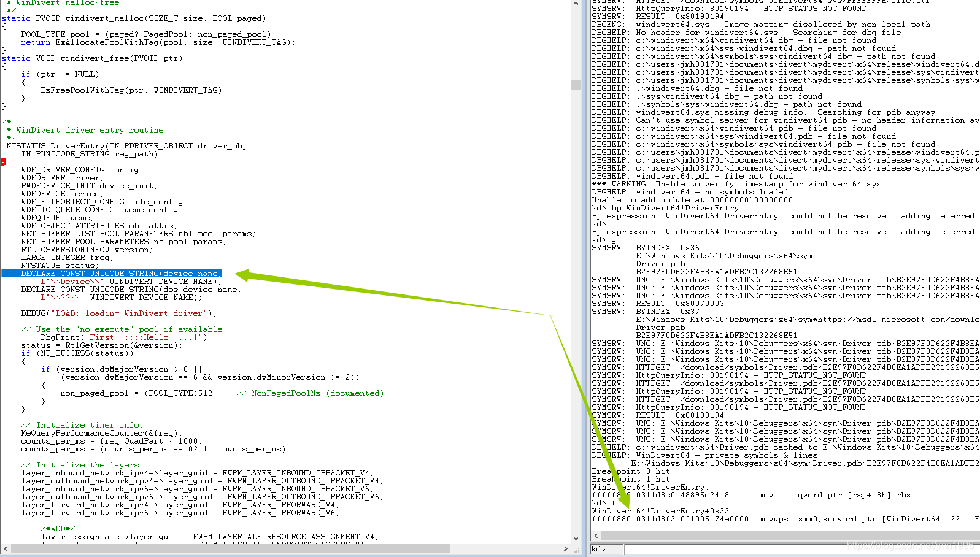Click the DEBUG LOAD loading WinDivert driver line
The width and height of the screenshot is (980, 557).
pyautogui.click(x=118, y=313)
